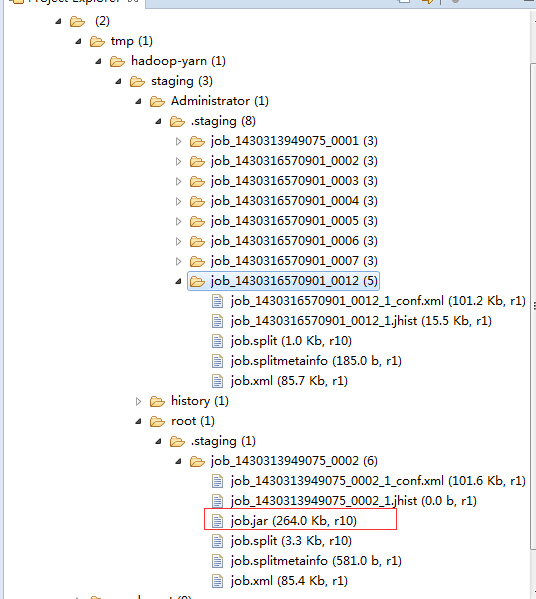Select job.xml (85.4 Kb, r1)
536x599 pixels.
(x=289, y=581)
